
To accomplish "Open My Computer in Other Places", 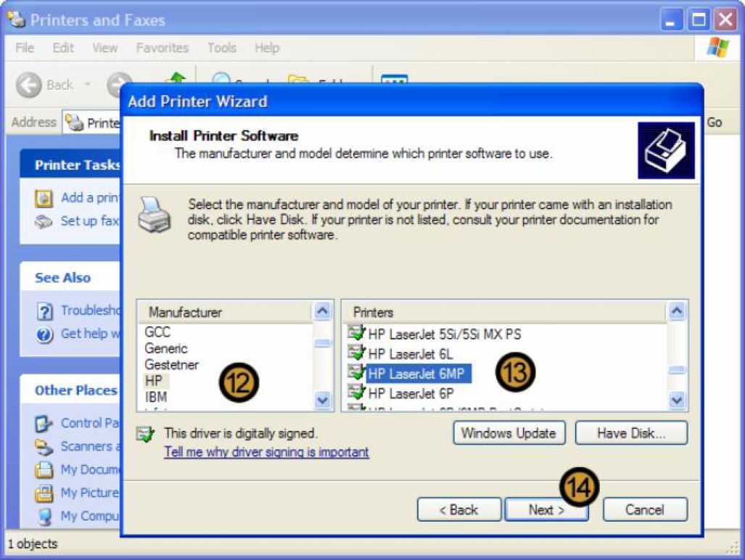I will [90, 516].
